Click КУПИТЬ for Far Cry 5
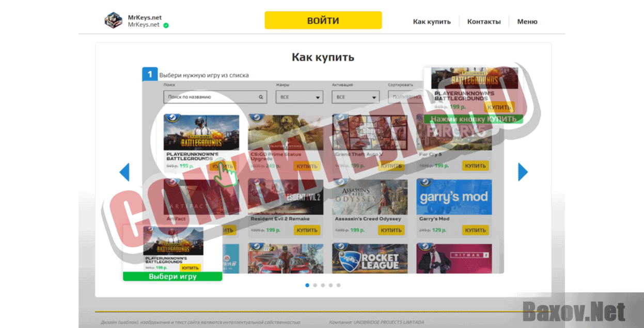 coord(475,166)
